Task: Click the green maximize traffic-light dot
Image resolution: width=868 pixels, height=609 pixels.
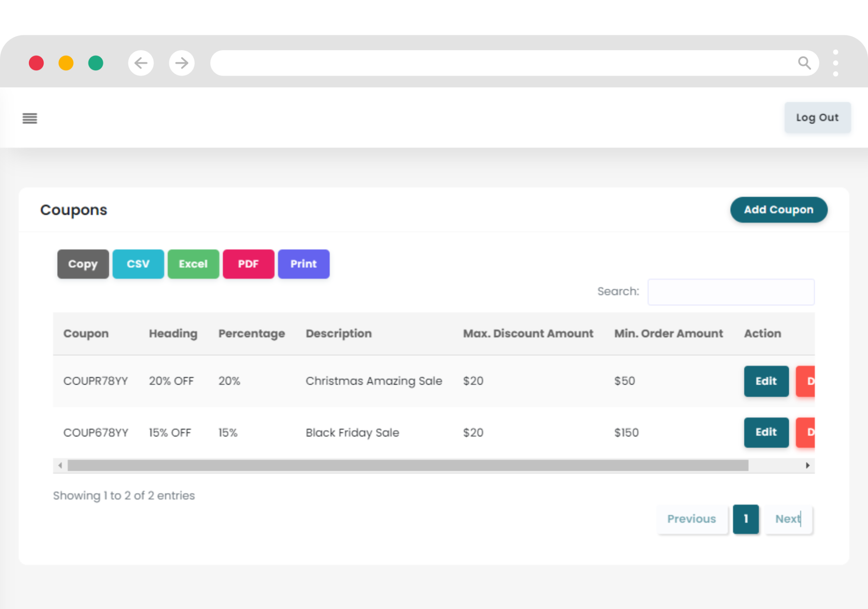Action: pyautogui.click(x=96, y=63)
